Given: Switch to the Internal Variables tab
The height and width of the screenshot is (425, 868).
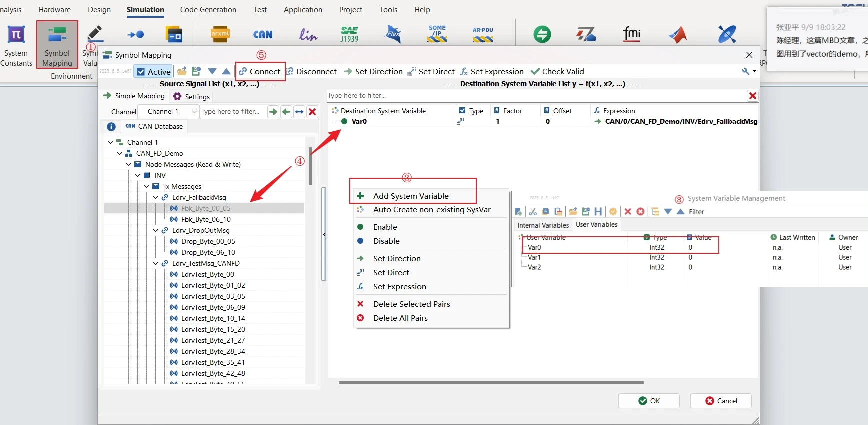Looking at the screenshot, I should pos(543,225).
